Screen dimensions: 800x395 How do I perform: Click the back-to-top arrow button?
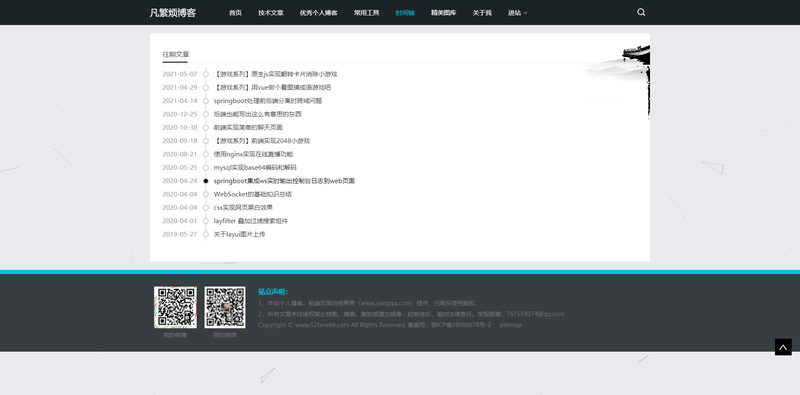(x=783, y=347)
